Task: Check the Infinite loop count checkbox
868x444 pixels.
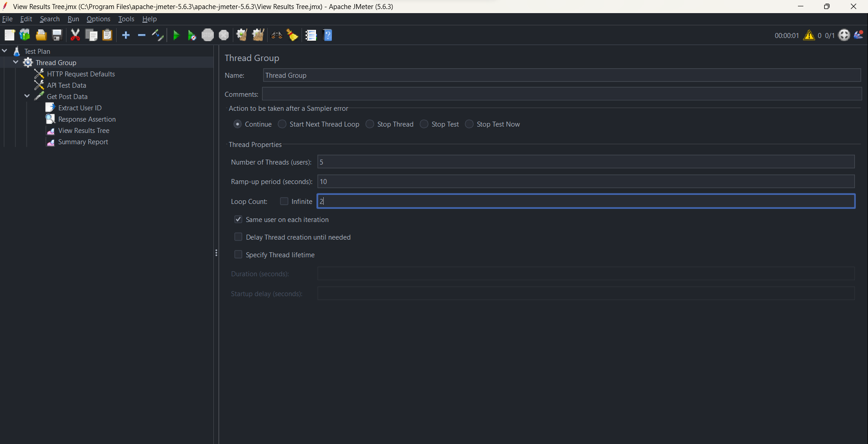Action: (284, 201)
